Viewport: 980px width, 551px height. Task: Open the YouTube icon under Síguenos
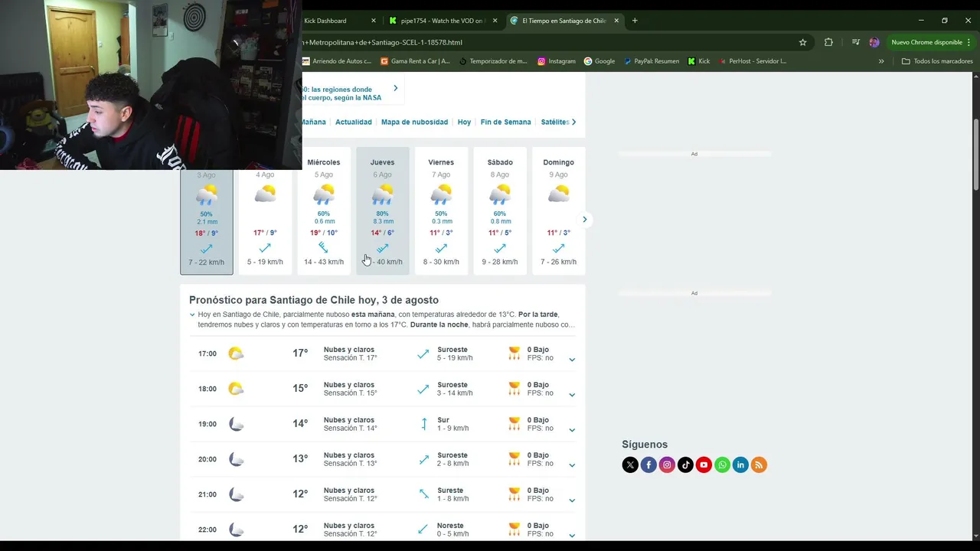[x=704, y=465]
